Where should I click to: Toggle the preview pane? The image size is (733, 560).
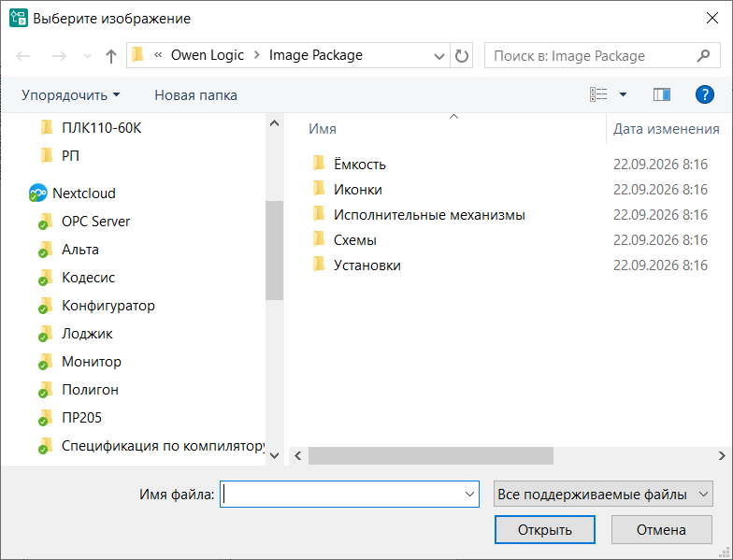662,95
